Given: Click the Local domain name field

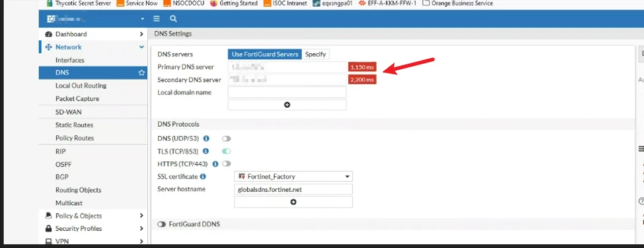Looking at the screenshot, I should tap(287, 92).
